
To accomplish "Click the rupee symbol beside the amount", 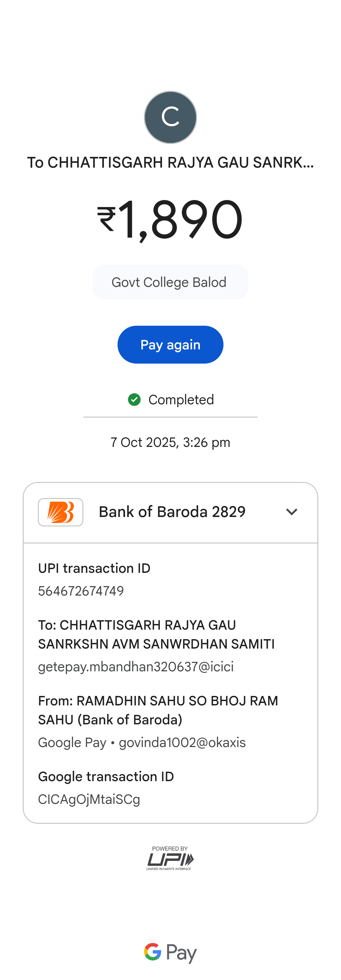I will point(106,219).
